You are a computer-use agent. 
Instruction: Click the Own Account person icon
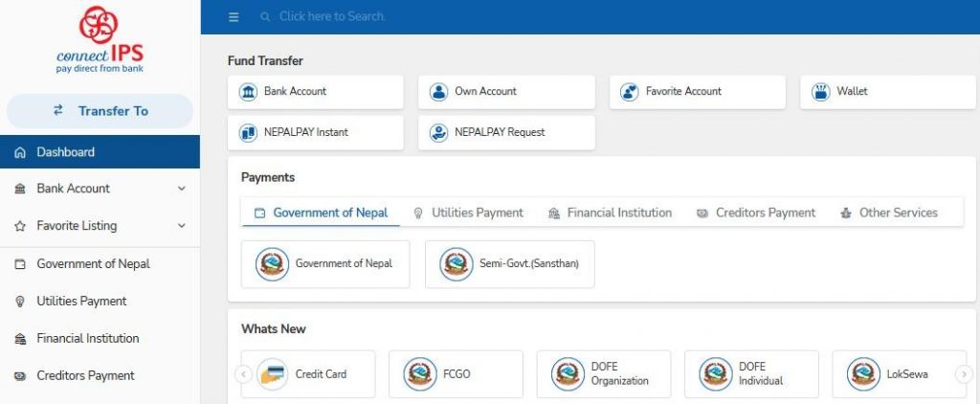(x=438, y=92)
